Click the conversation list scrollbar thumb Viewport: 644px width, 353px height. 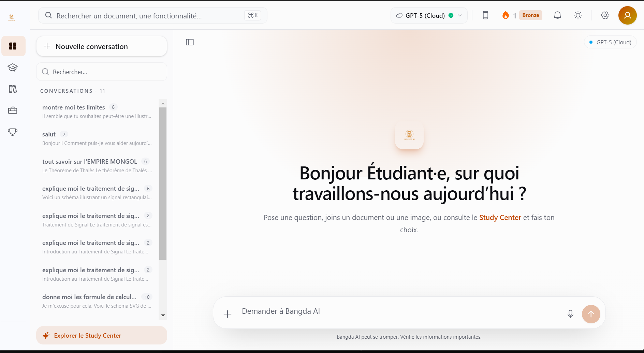pos(163,183)
